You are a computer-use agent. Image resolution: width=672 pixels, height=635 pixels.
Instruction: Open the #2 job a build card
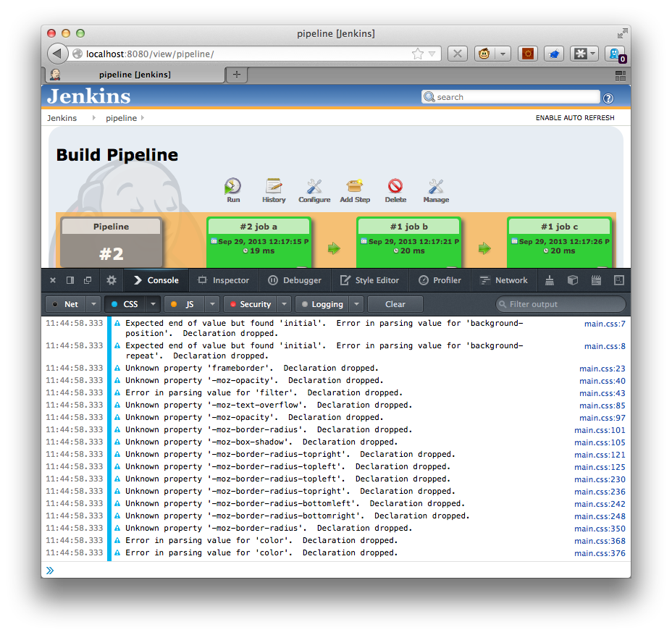coord(259,243)
